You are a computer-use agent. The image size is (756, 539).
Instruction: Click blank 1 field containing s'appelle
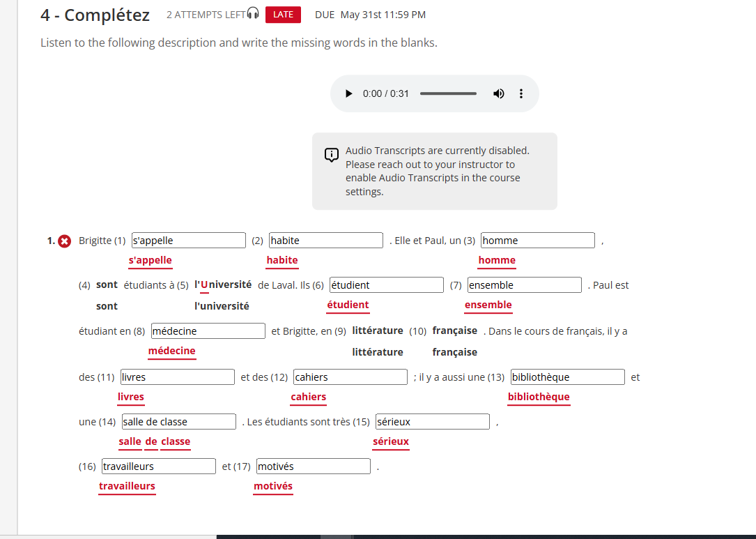(189, 241)
